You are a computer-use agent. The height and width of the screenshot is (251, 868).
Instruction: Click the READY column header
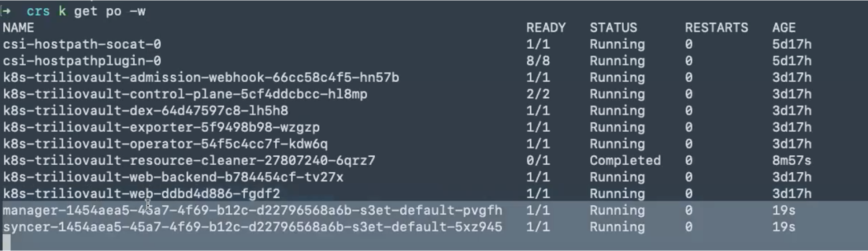pyautogui.click(x=546, y=28)
